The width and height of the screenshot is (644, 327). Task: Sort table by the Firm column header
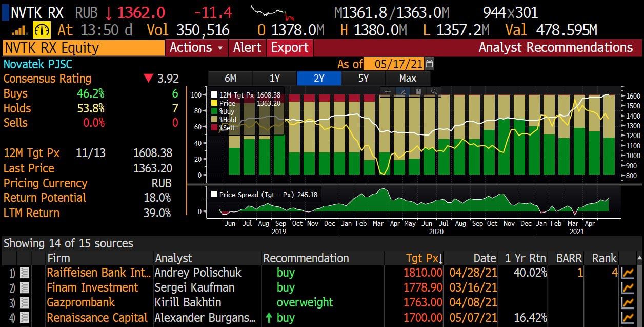click(x=58, y=258)
